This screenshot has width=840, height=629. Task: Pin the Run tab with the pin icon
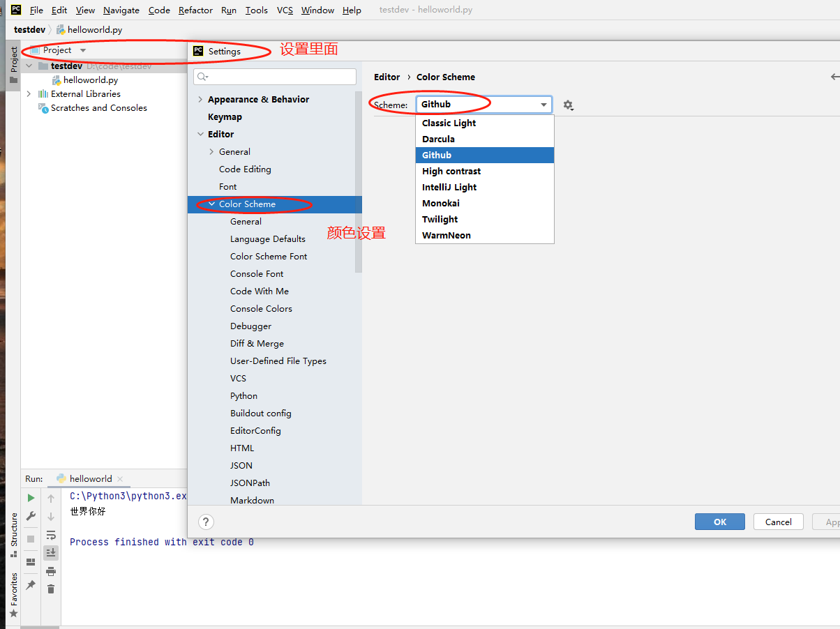click(x=31, y=585)
